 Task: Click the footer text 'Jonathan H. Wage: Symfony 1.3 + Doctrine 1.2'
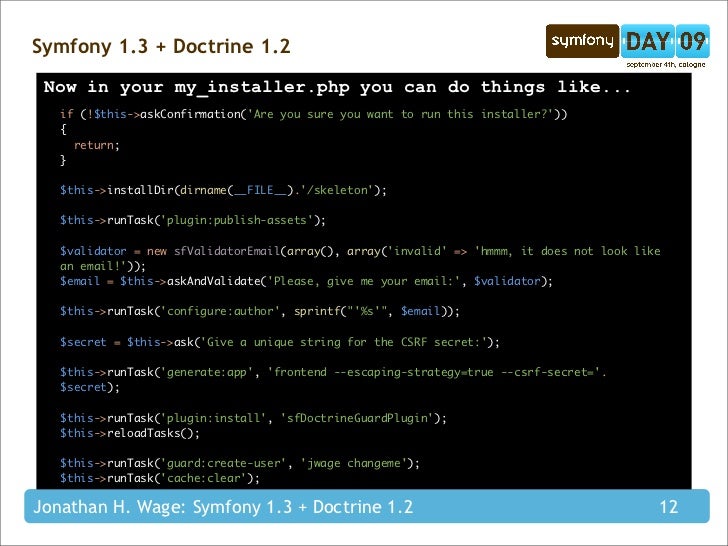point(223,507)
